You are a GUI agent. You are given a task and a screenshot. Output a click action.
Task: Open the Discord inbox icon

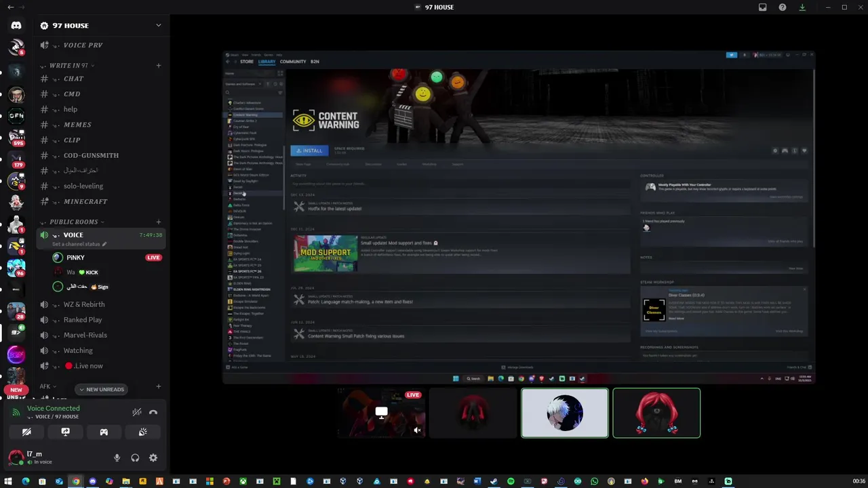(x=762, y=7)
